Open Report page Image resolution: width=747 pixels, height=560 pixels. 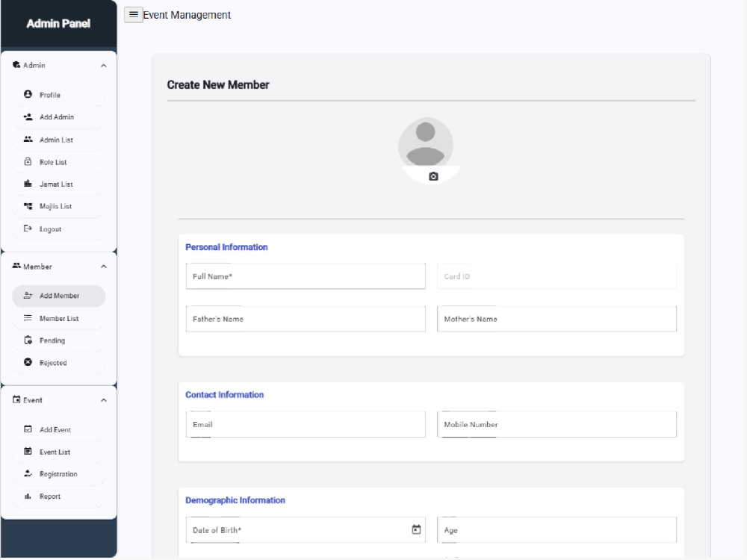coord(58,497)
